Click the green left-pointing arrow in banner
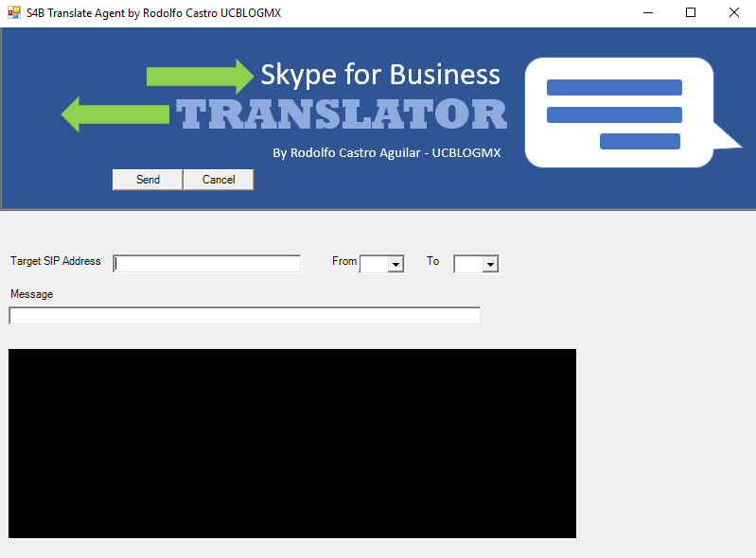The height and width of the screenshot is (558, 756). [114, 114]
